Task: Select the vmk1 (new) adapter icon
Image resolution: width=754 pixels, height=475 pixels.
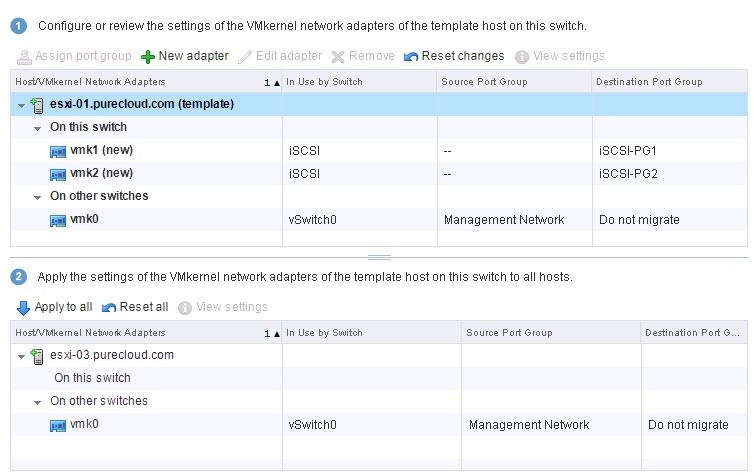Action: pyautogui.click(x=58, y=151)
